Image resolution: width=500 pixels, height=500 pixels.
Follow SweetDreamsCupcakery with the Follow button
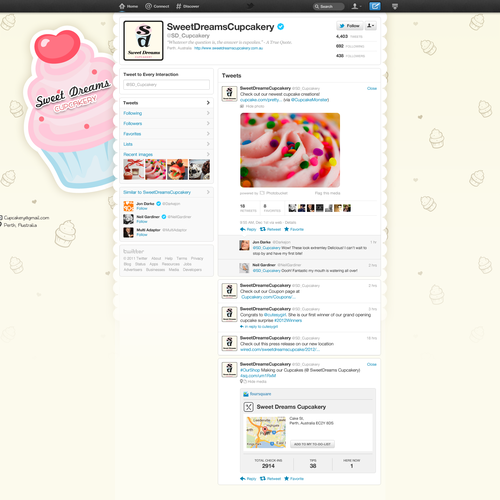coord(349,26)
